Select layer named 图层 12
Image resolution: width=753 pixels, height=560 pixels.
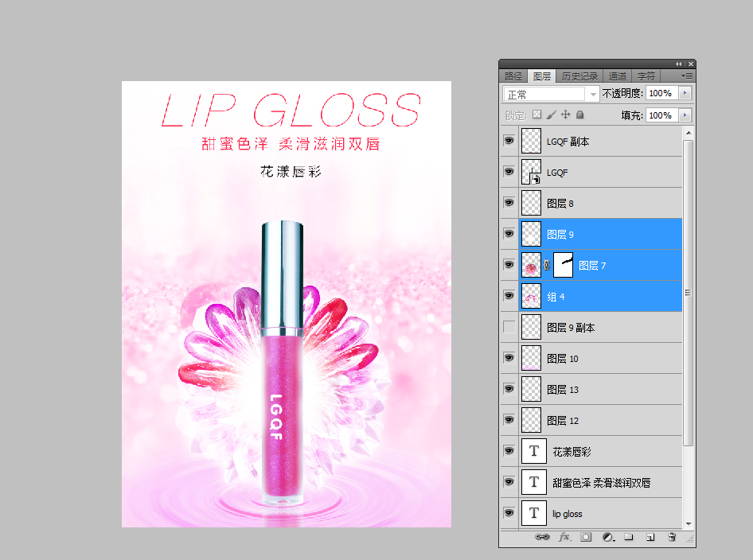pos(563,421)
